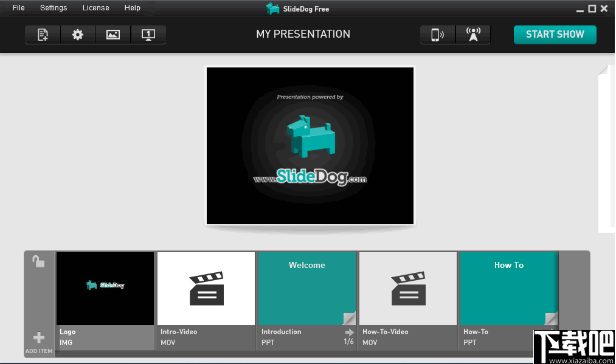Select the display screen "1" icon
Image resolution: width=616 pixels, height=364 pixels.
(148, 35)
